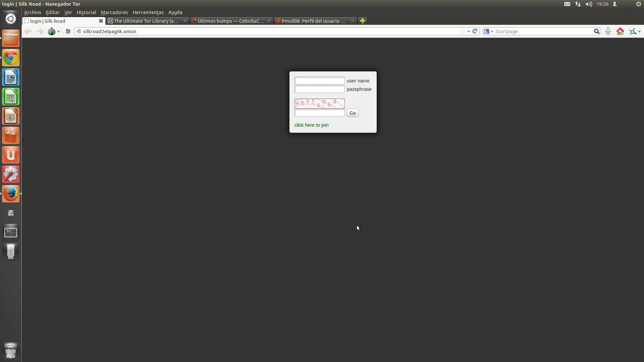Switch to the Últimos bumps tab

(231, 21)
